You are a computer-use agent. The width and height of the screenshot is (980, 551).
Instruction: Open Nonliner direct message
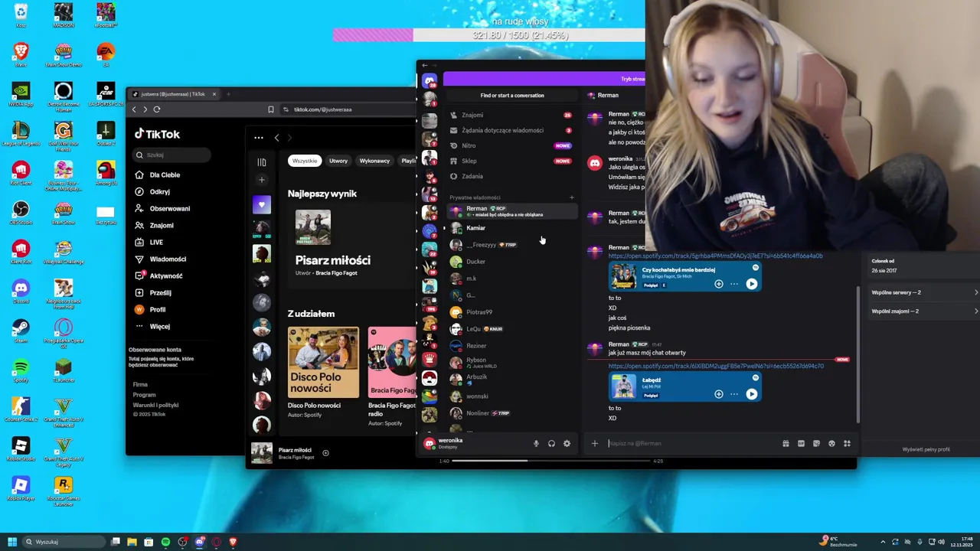pos(512,413)
